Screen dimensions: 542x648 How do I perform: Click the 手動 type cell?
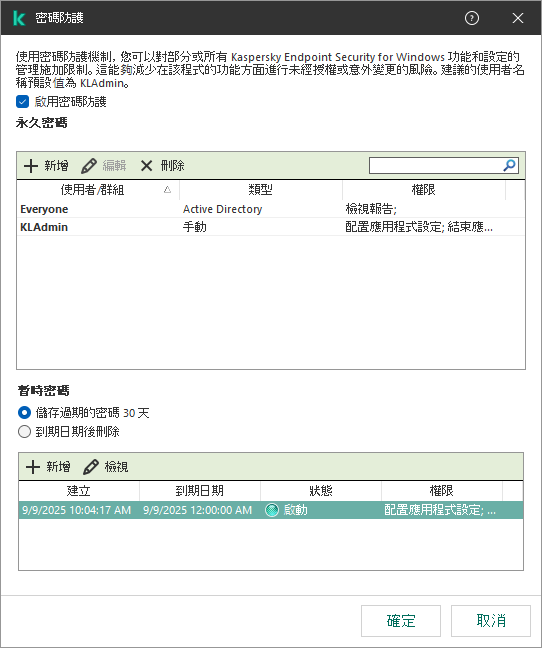click(195, 227)
